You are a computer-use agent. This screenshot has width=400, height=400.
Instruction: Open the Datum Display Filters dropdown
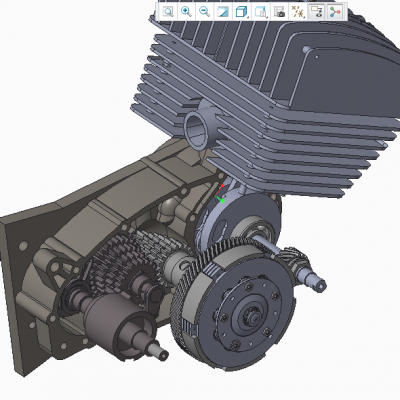point(298,12)
